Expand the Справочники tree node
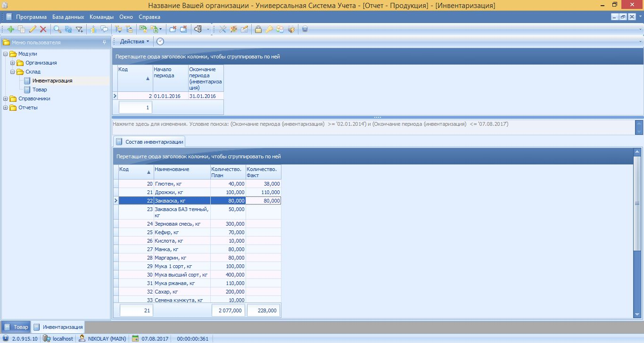Image resolution: width=644 pixels, height=343 pixels. (x=6, y=99)
